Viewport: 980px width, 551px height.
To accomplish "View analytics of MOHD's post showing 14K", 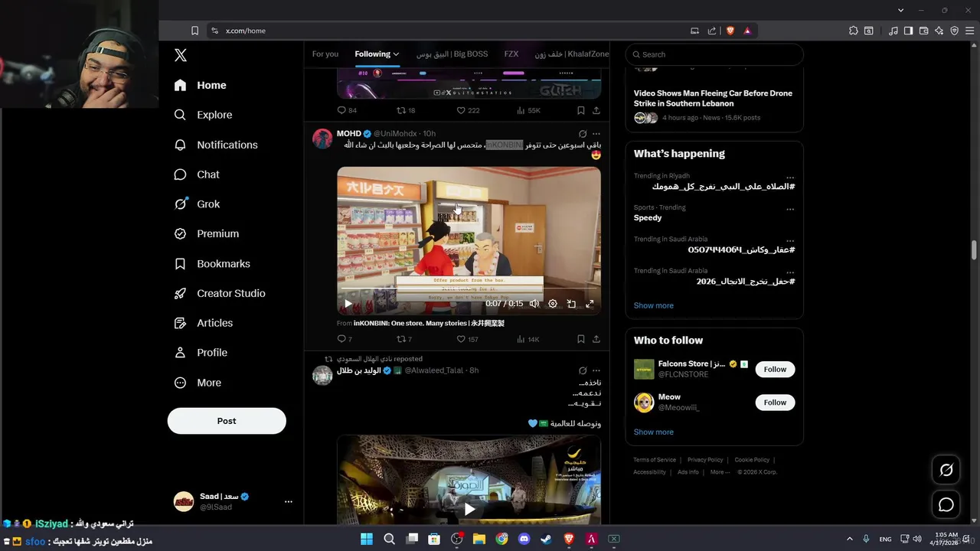I will click(x=528, y=339).
